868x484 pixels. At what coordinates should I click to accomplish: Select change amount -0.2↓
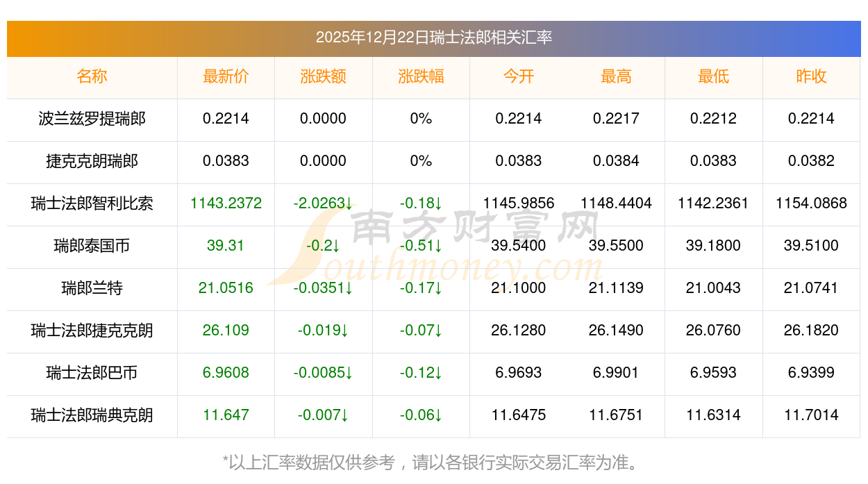click(324, 246)
